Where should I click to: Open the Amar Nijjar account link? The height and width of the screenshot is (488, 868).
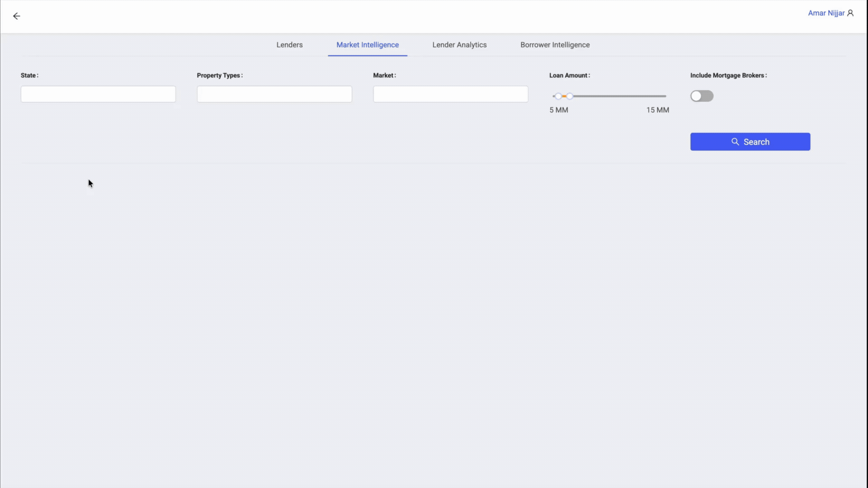826,13
